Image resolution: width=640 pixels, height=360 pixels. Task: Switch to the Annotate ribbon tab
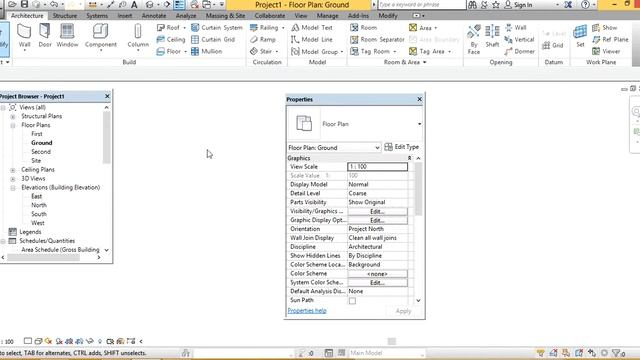(154, 16)
